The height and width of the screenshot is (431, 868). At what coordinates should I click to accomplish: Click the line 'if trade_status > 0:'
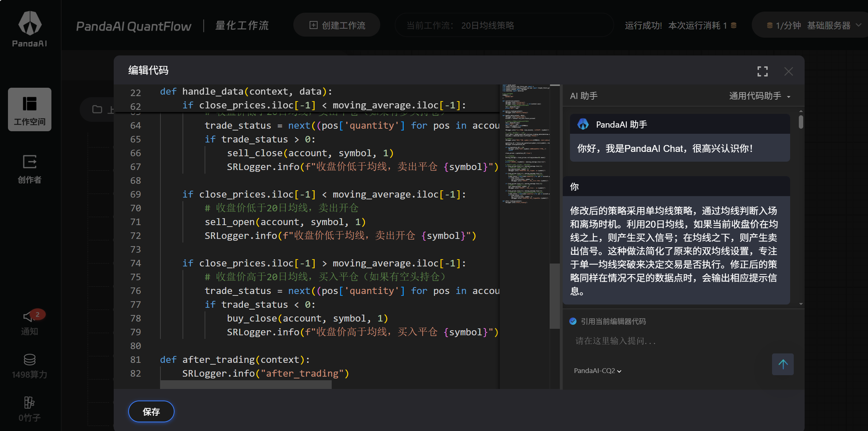click(260, 139)
